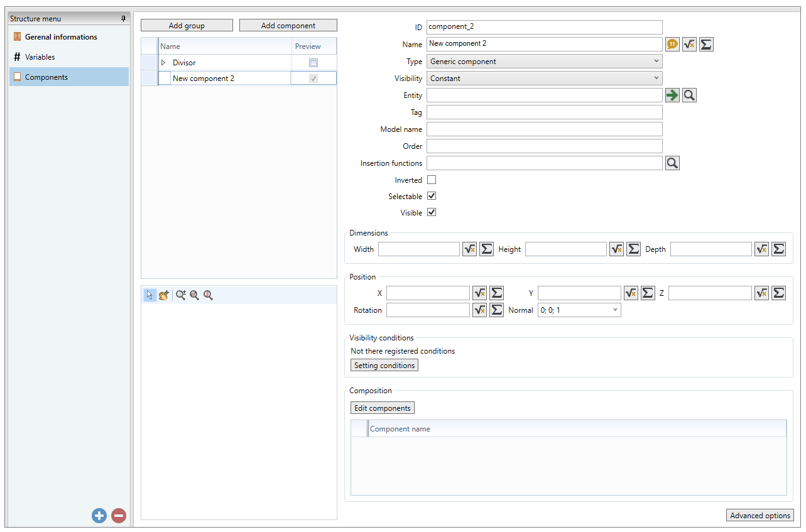Toggle the Structure menu pin icon

124,19
